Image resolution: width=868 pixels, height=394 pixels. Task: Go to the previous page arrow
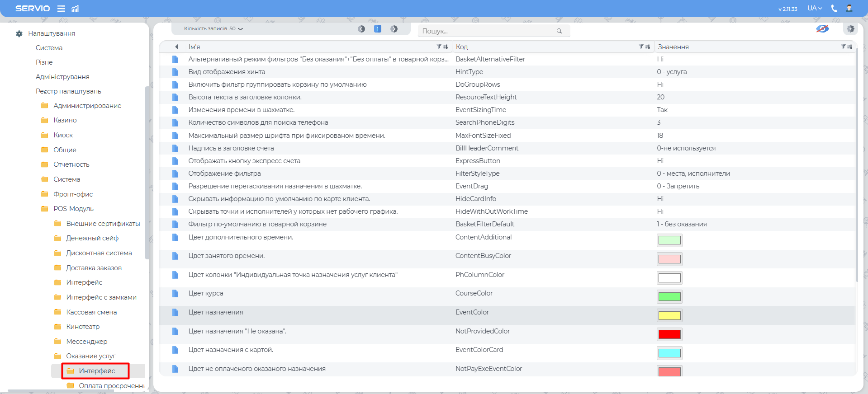[361, 29]
